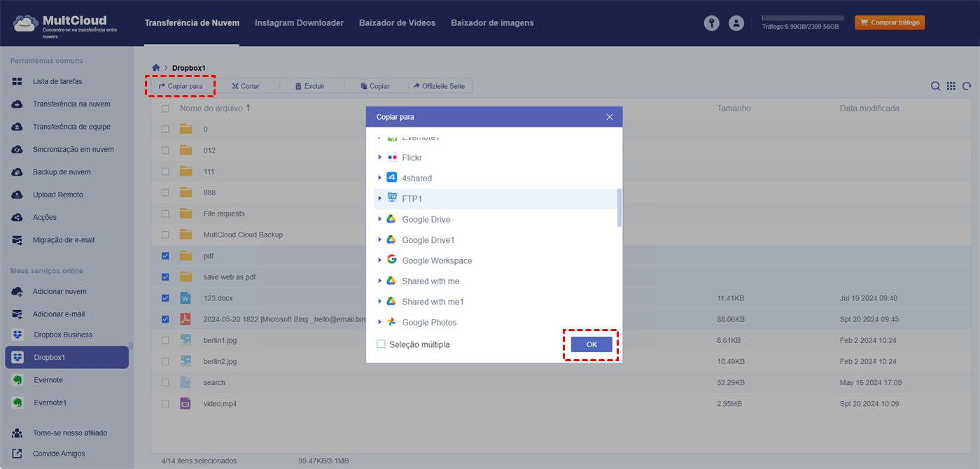Click the key icon in header

[x=711, y=23]
